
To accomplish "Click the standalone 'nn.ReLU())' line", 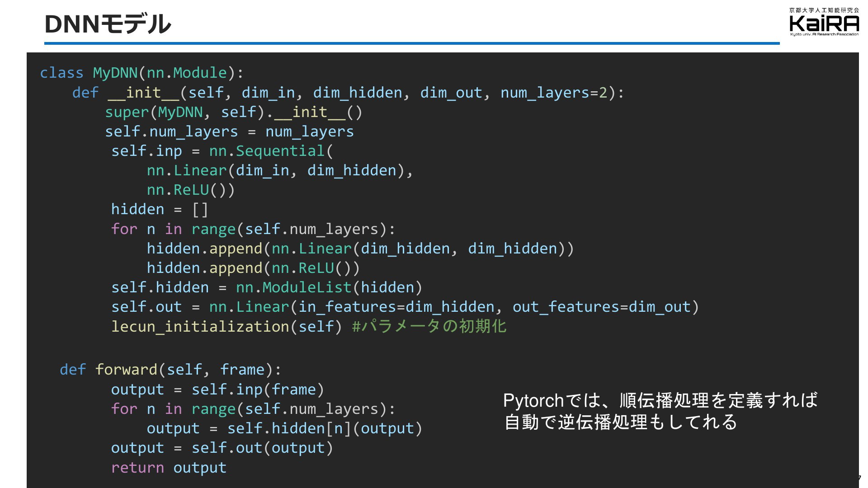I will 191,190.
